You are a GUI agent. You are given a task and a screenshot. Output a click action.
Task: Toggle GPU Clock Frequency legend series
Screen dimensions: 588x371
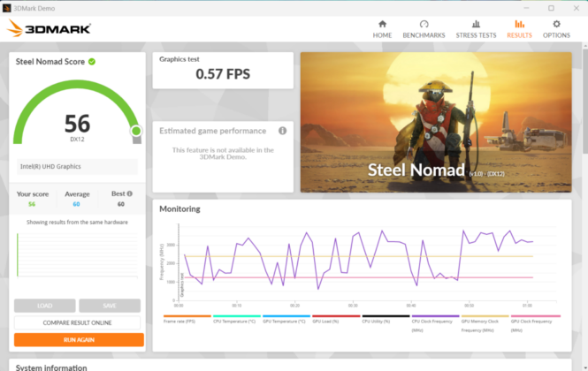(535, 323)
